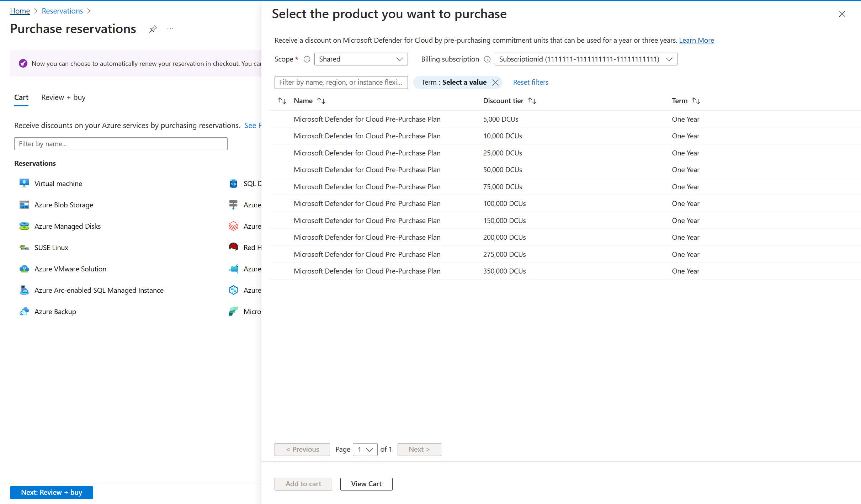Sort products by Name column
The height and width of the screenshot is (504, 861).
321,101
